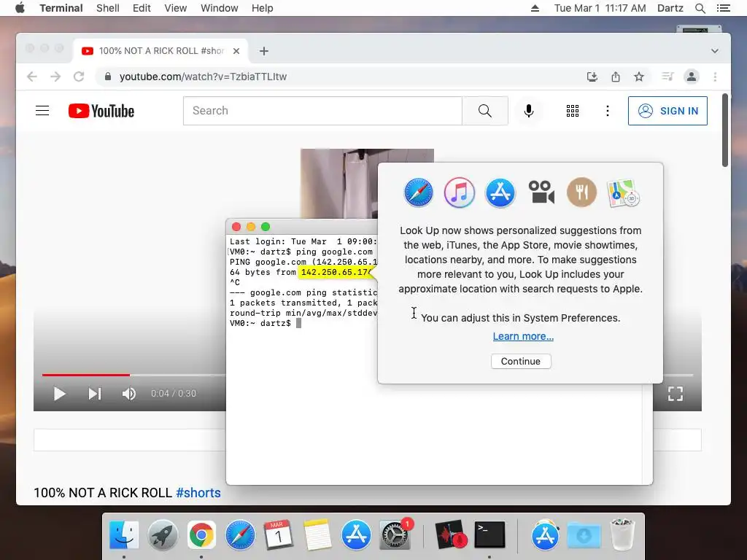The height and width of the screenshot is (560, 747).
Task: Open Spotlight search in menu bar
Action: (x=700, y=8)
